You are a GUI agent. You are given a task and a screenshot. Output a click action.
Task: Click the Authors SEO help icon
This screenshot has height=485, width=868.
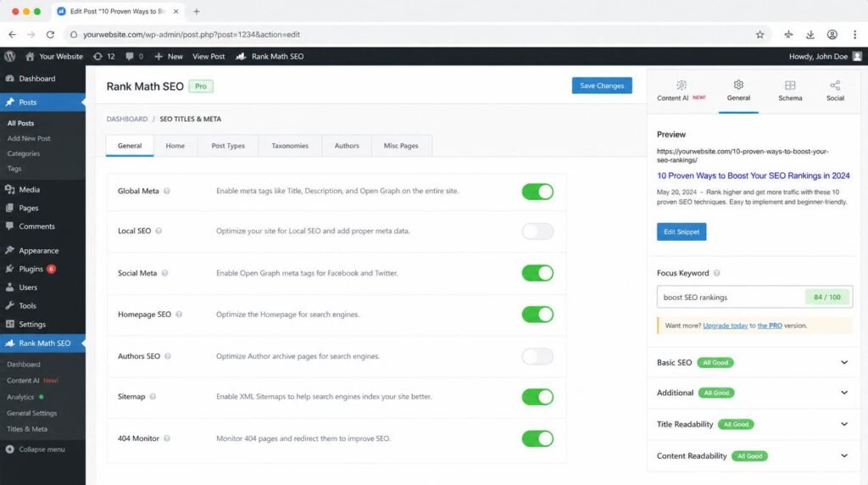(168, 356)
